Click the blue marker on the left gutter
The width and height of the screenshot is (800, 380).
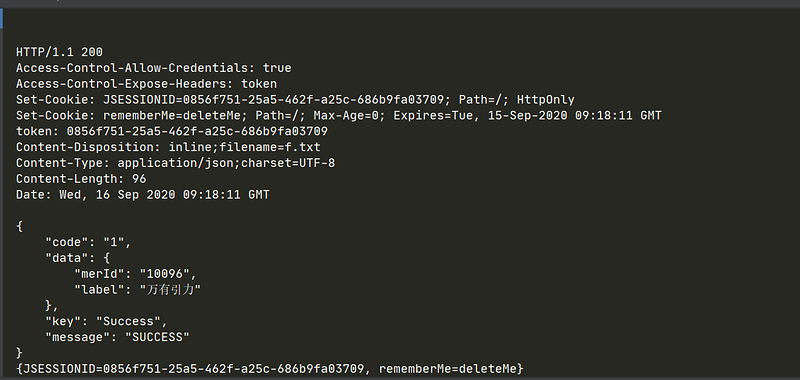coord(2,18)
